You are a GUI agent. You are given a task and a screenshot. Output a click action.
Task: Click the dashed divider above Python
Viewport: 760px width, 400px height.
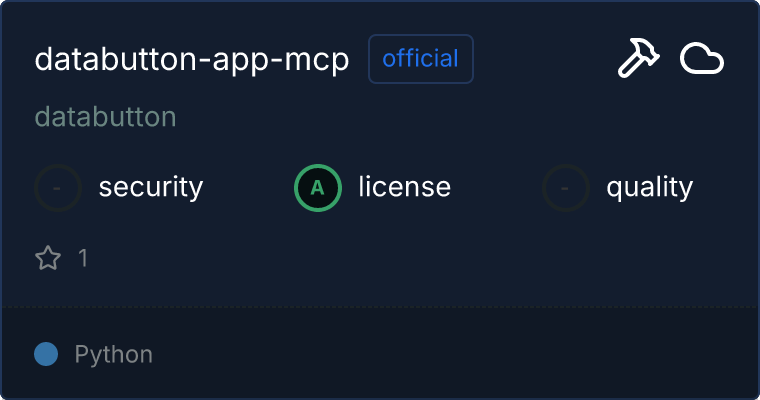[380, 306]
